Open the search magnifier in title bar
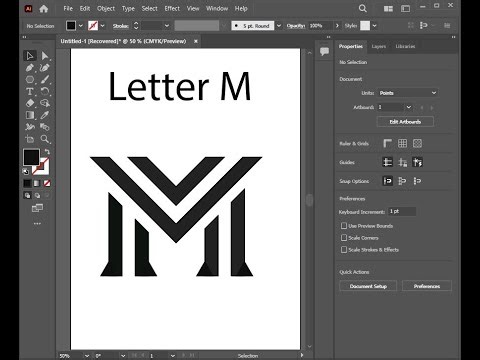This screenshot has height=360, width=480. click(x=363, y=8)
